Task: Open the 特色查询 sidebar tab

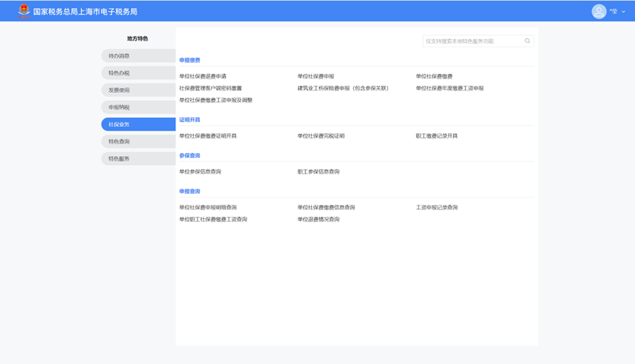Action: pos(137,141)
